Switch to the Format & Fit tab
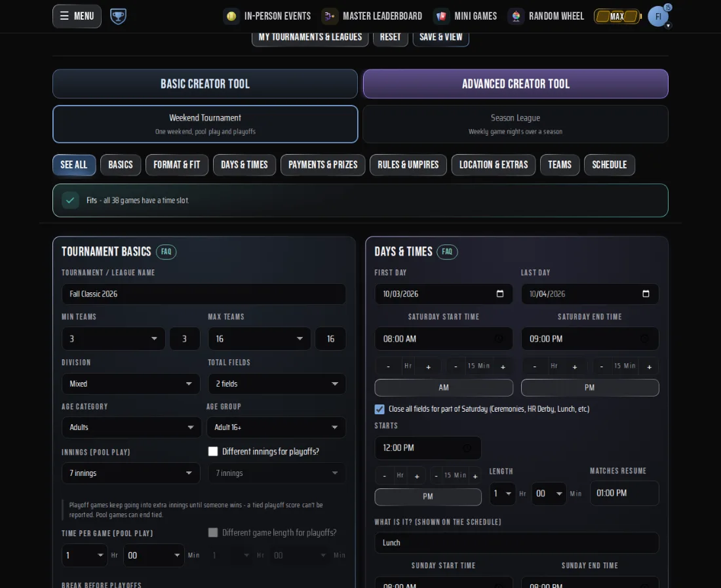Viewport: 721px width, 588px height. pyautogui.click(x=177, y=165)
